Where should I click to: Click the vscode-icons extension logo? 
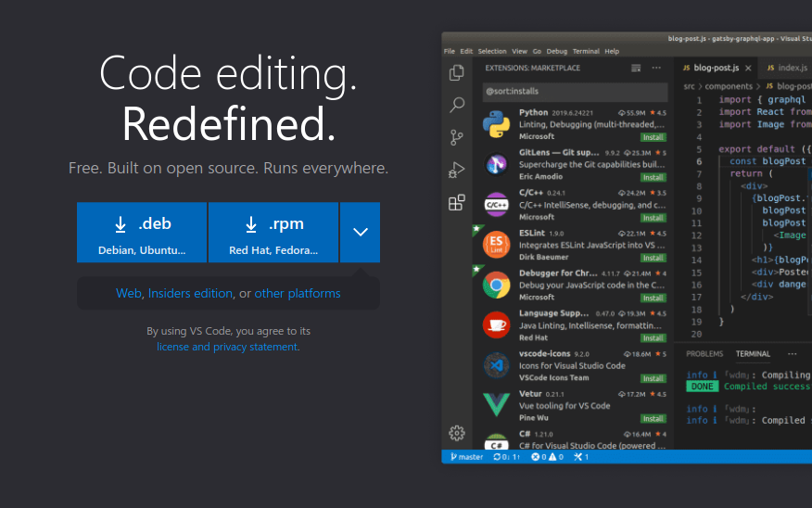[496, 365]
